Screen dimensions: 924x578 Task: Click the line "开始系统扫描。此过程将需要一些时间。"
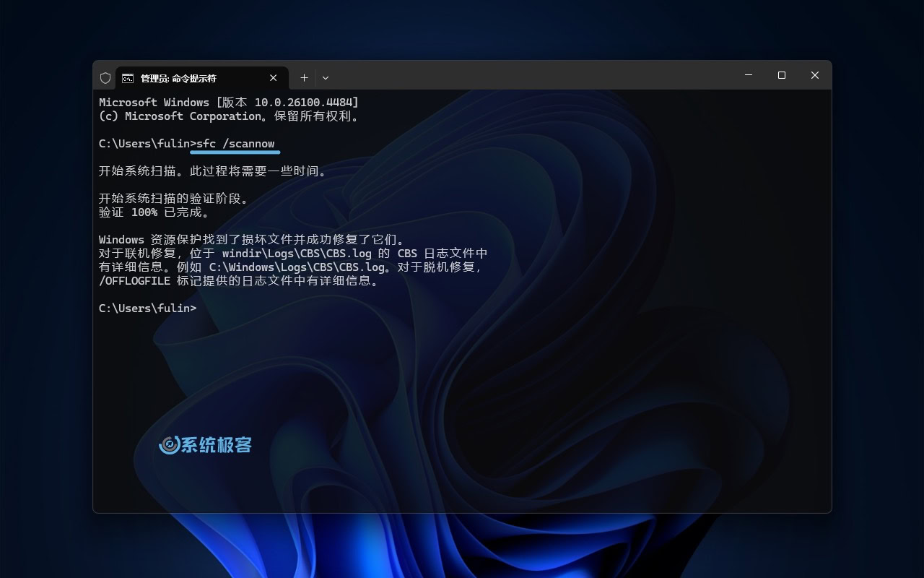[x=214, y=171]
